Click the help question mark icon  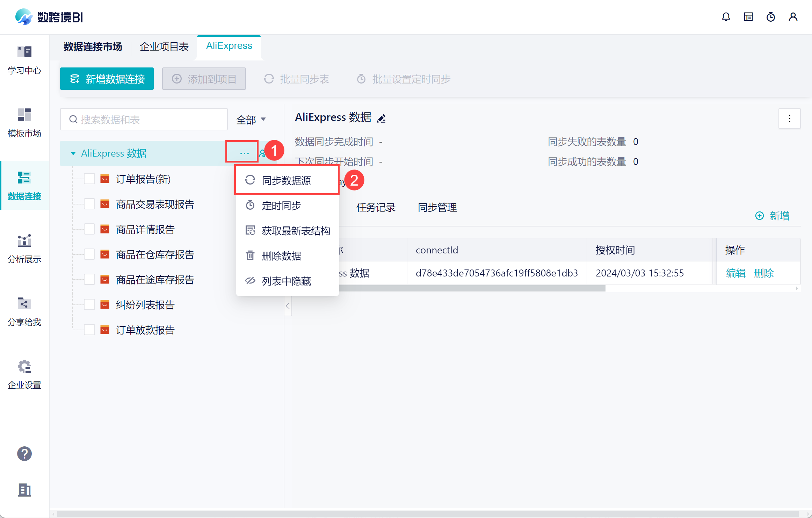click(24, 454)
